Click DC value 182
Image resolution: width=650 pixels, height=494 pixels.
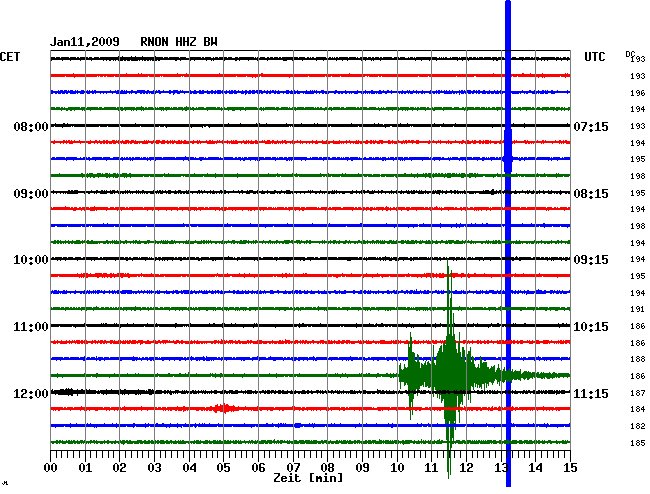[x=638, y=426]
